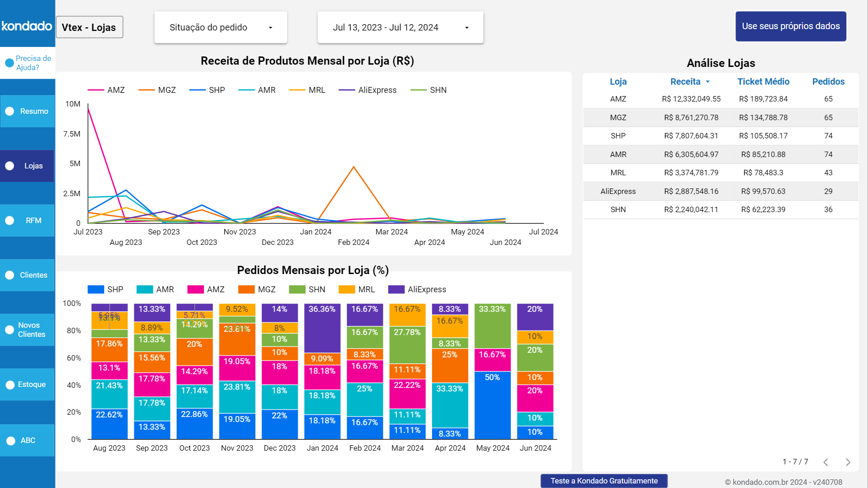Screen dimensions: 868x488
Task: Click the next page arrow in Análise Lojas
Action: coord(847,462)
